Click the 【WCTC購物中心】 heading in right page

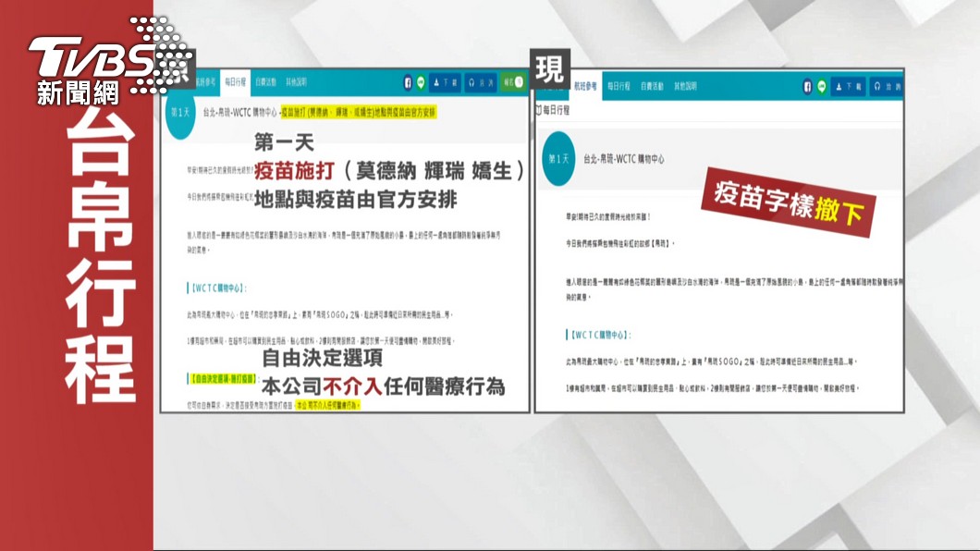pos(599,335)
